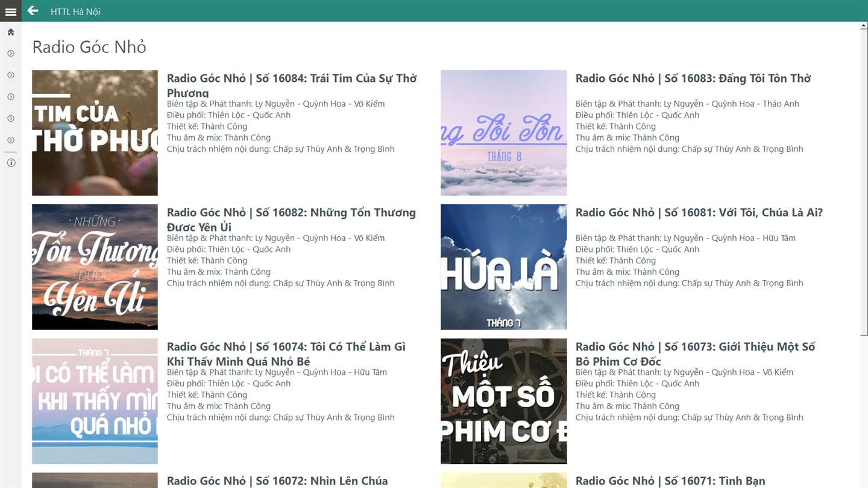The image size is (868, 488).
Task: Open title Số 16074: Tôi Có Thể Làm Gì
Action: (x=286, y=354)
